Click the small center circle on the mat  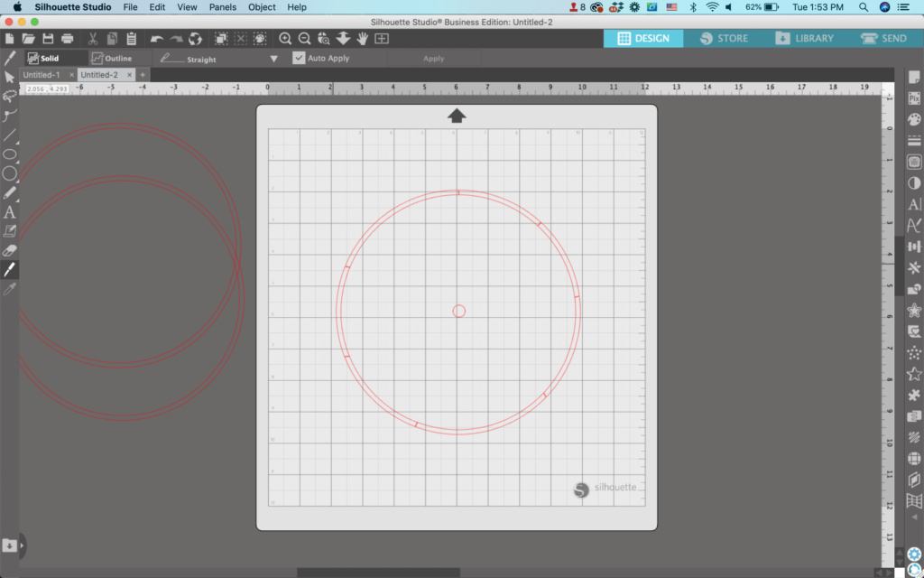tap(459, 311)
